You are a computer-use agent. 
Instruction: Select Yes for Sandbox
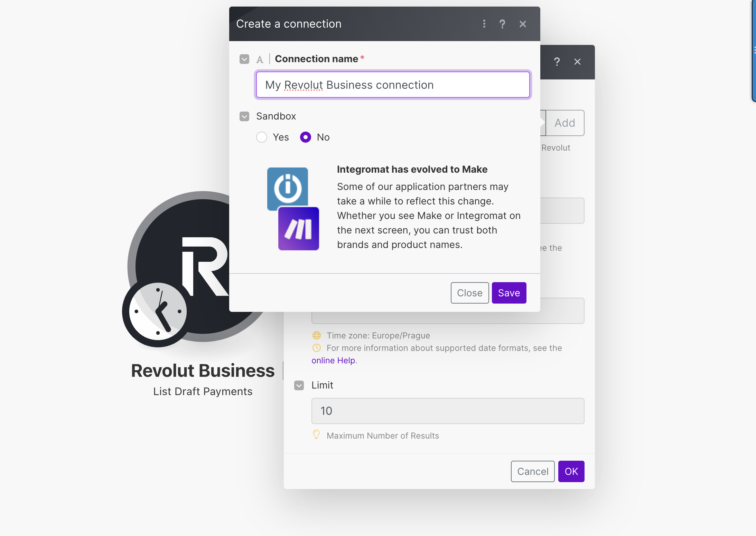pyautogui.click(x=262, y=137)
